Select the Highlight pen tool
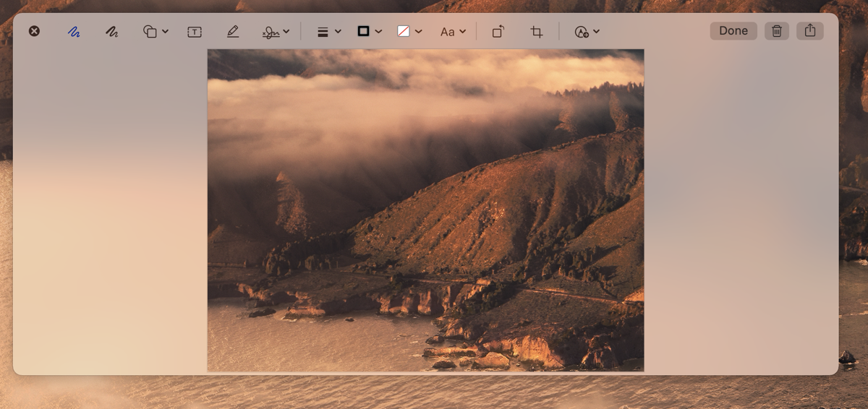 (x=232, y=32)
